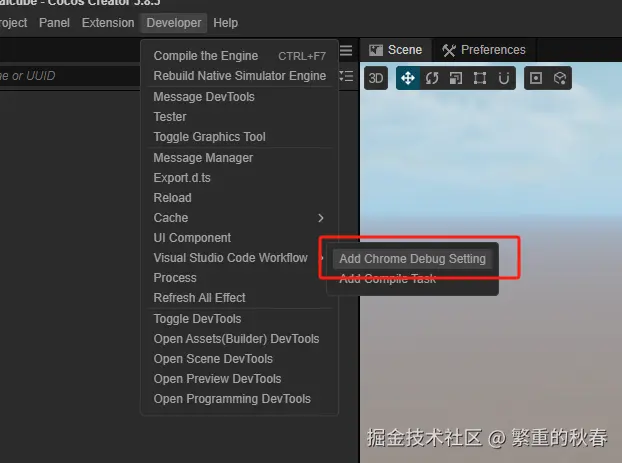
Task: Click Add Compile Task
Action: tap(412, 279)
